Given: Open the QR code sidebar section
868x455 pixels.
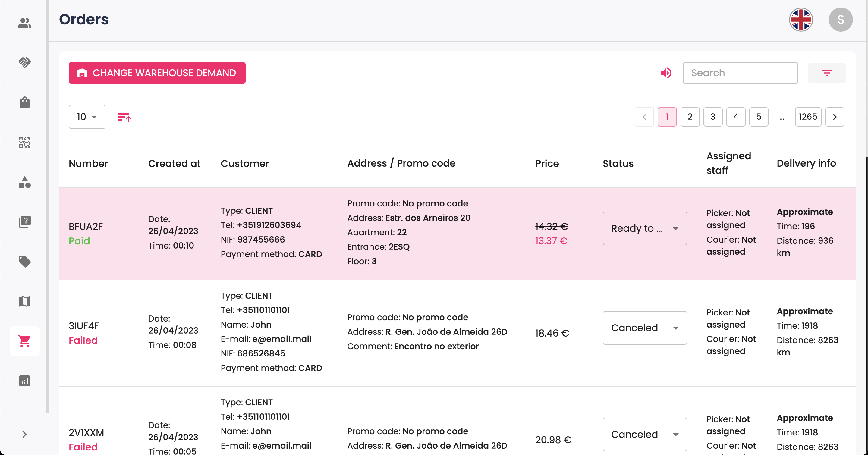Looking at the screenshot, I should point(25,142).
